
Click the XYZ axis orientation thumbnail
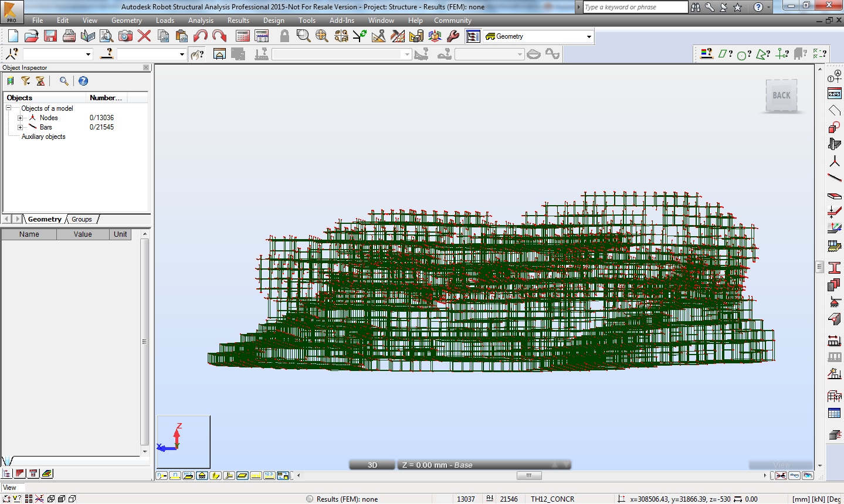click(x=183, y=441)
